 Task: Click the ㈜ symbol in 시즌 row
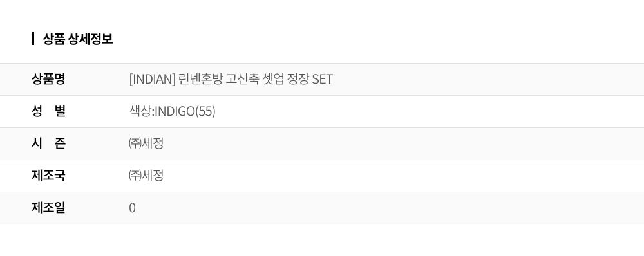(135, 143)
